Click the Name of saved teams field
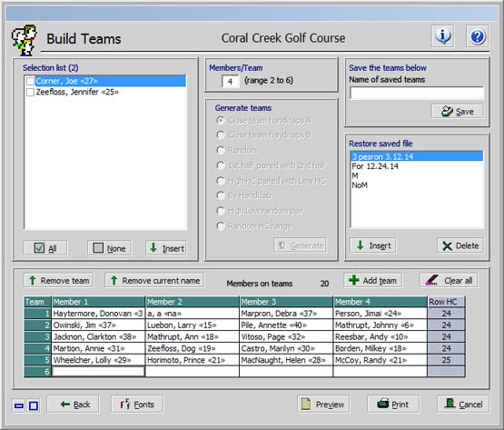Image resolution: width=504 pixels, height=430 pixels. click(x=417, y=93)
